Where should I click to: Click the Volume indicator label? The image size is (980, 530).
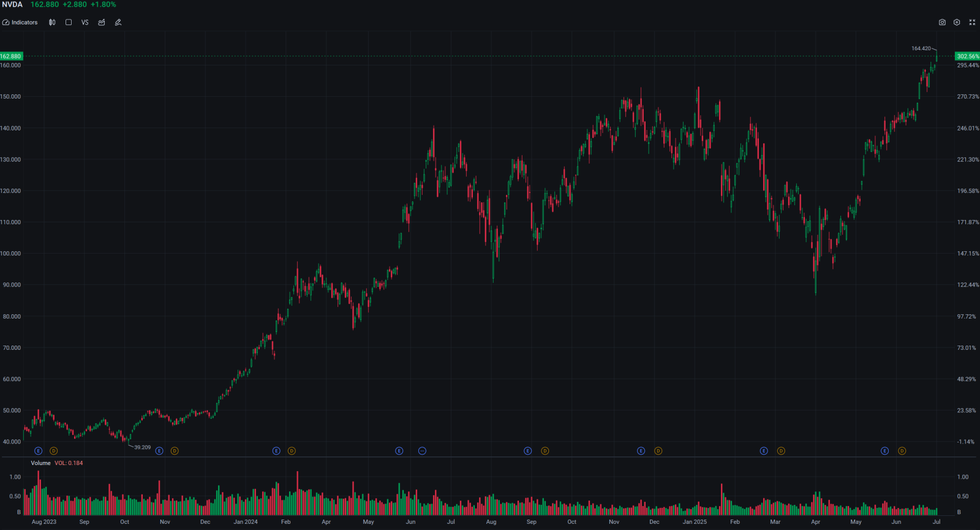click(x=40, y=463)
